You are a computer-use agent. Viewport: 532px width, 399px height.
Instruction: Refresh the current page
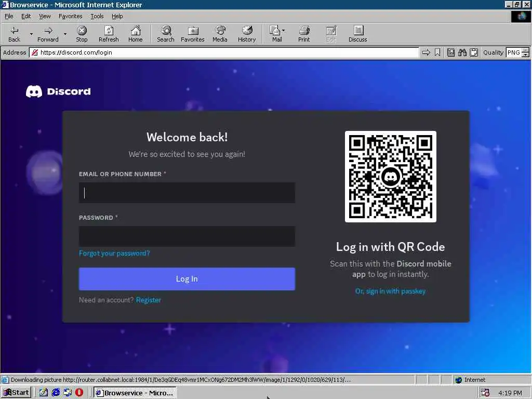coord(109,34)
